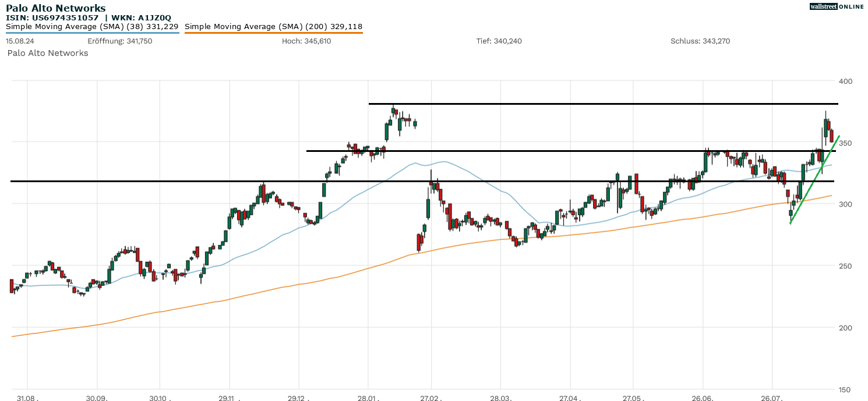Click the wallstreet ONLINE logo
Image resolution: width=868 pixels, height=401 pixels.
pyautogui.click(x=837, y=6)
